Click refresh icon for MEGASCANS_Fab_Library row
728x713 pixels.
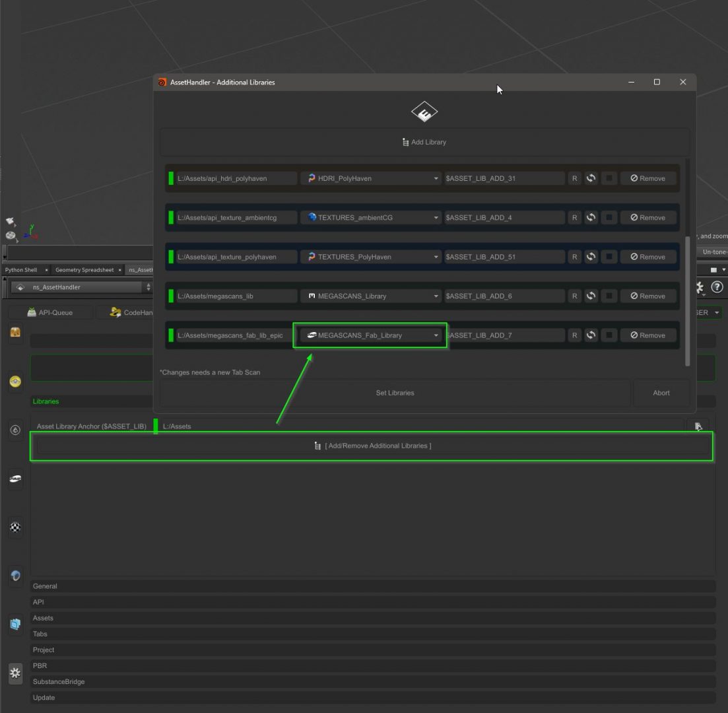tap(591, 335)
